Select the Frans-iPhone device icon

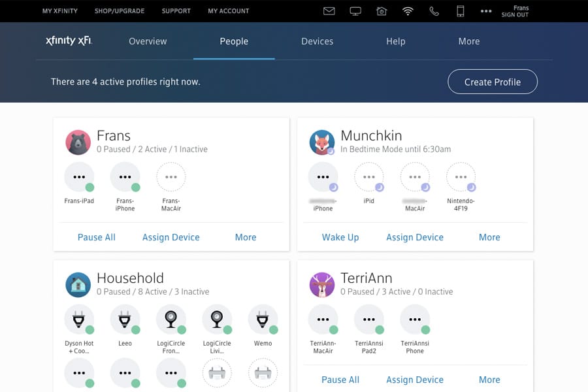click(x=125, y=176)
